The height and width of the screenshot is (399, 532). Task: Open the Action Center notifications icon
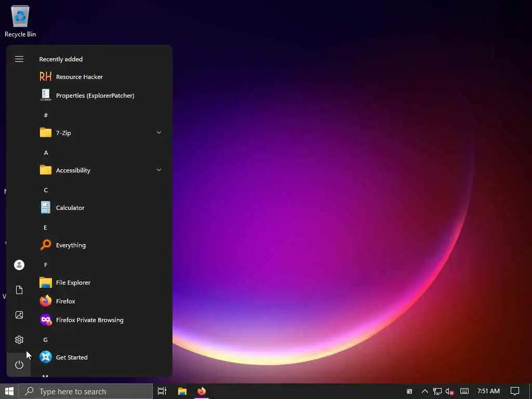(x=515, y=391)
